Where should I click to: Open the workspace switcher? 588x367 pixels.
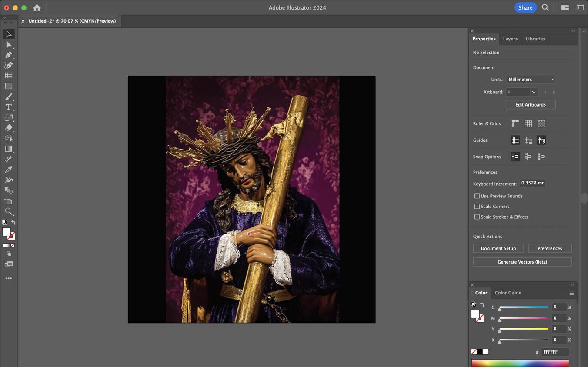tap(580, 7)
